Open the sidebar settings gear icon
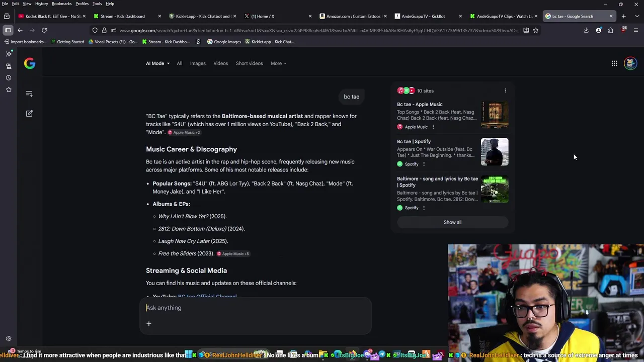The image size is (644, 362). (9, 339)
